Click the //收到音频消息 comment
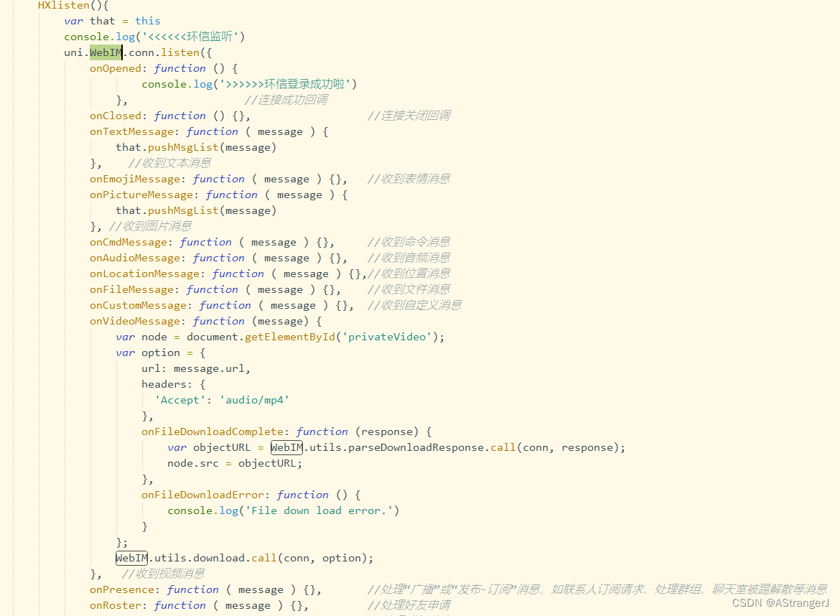Screen dimensions: 840x616 (409, 258)
